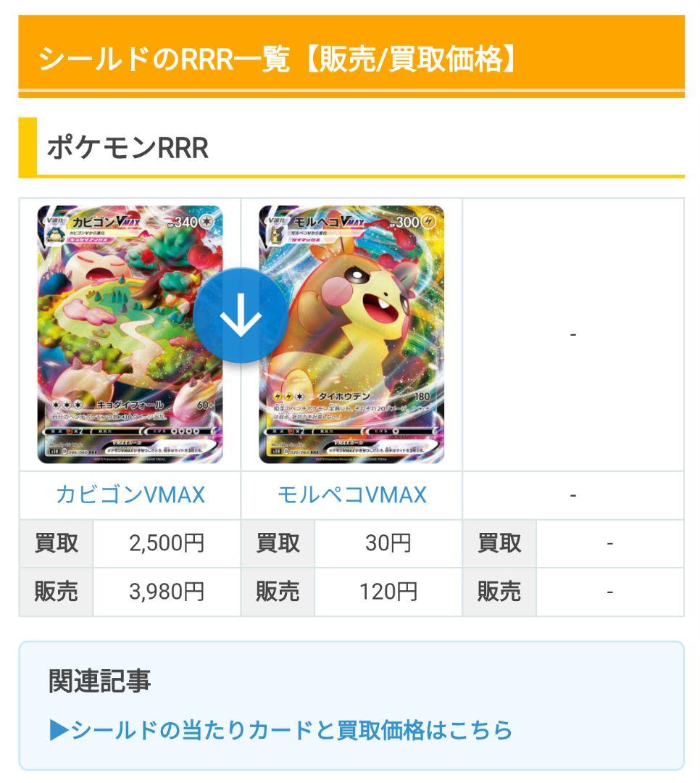
Task: Open シールドの当たりカードと買取価格はこちら link
Action: click(x=281, y=730)
